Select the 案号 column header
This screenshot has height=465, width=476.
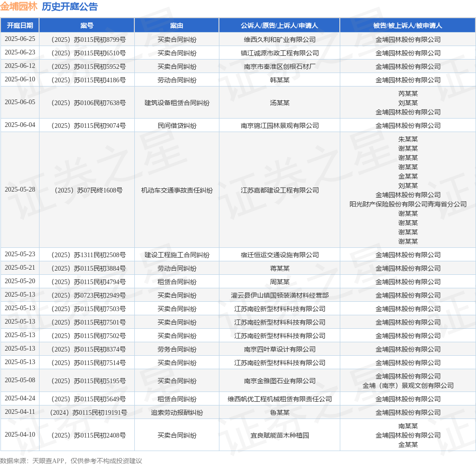[87, 26]
